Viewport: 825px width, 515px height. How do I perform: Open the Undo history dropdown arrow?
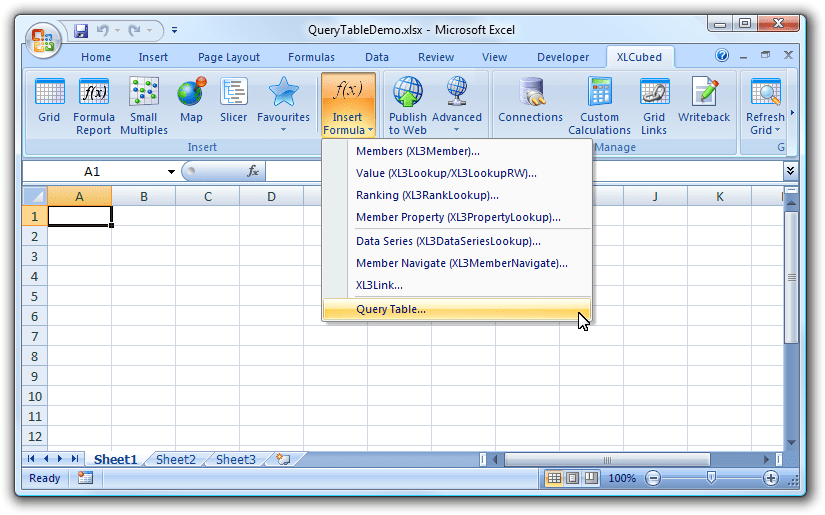pyautogui.click(x=117, y=31)
